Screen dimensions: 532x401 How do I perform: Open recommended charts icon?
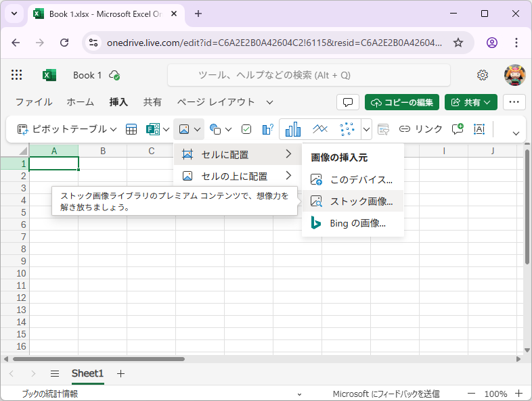pos(268,129)
